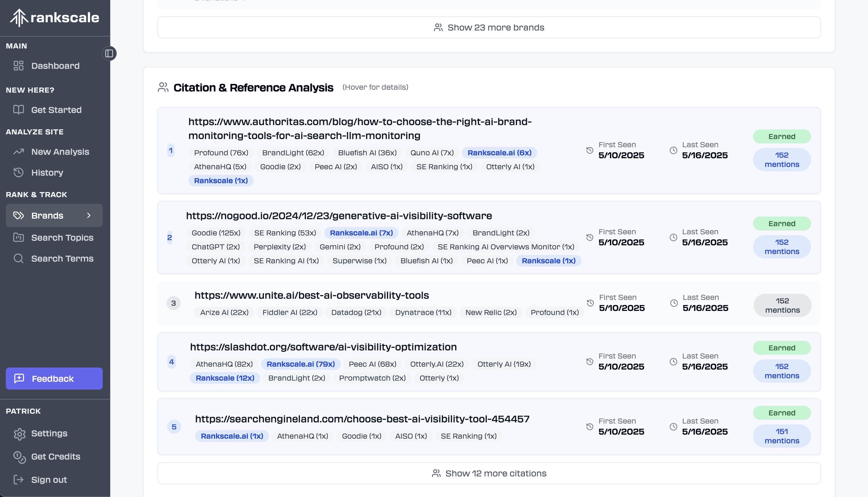Screen dimensions: 868x497
Task: Click gray 152 mentions badge in unite.ai row
Action: point(782,305)
